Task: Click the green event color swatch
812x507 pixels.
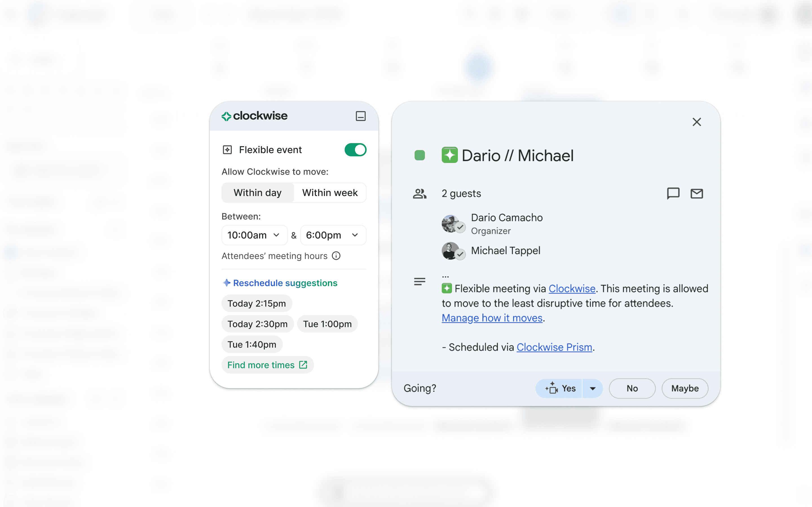Action: coord(420,155)
